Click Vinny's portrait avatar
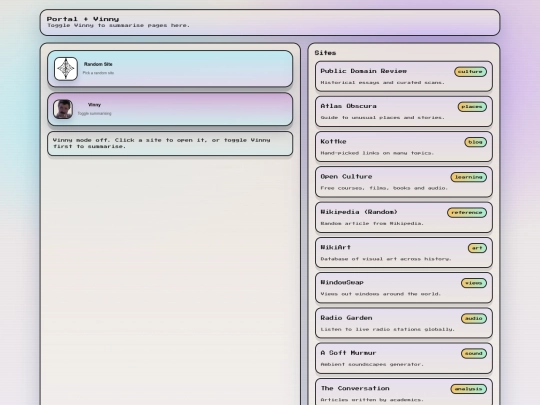 pyautogui.click(x=63, y=109)
